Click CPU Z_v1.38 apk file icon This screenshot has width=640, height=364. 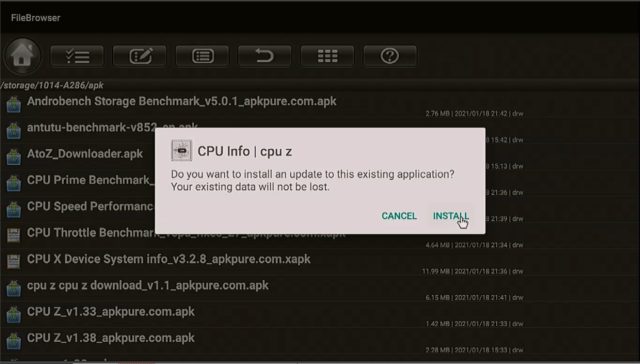point(13,341)
